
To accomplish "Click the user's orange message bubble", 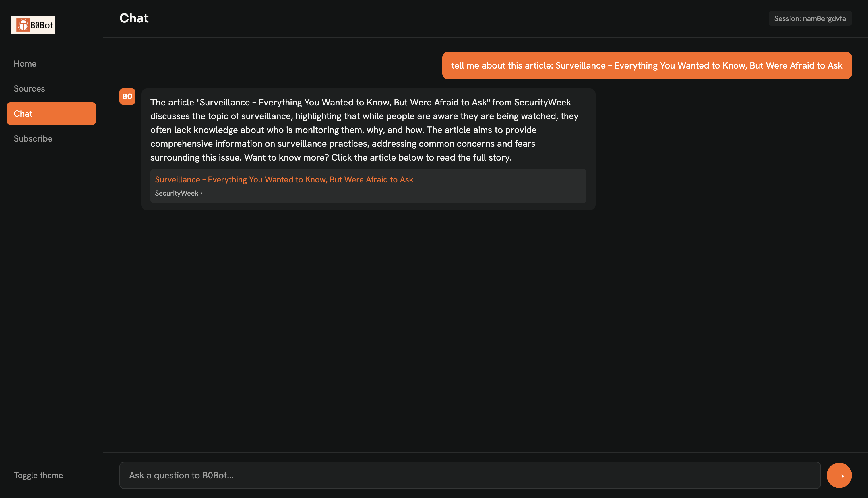I will point(647,65).
